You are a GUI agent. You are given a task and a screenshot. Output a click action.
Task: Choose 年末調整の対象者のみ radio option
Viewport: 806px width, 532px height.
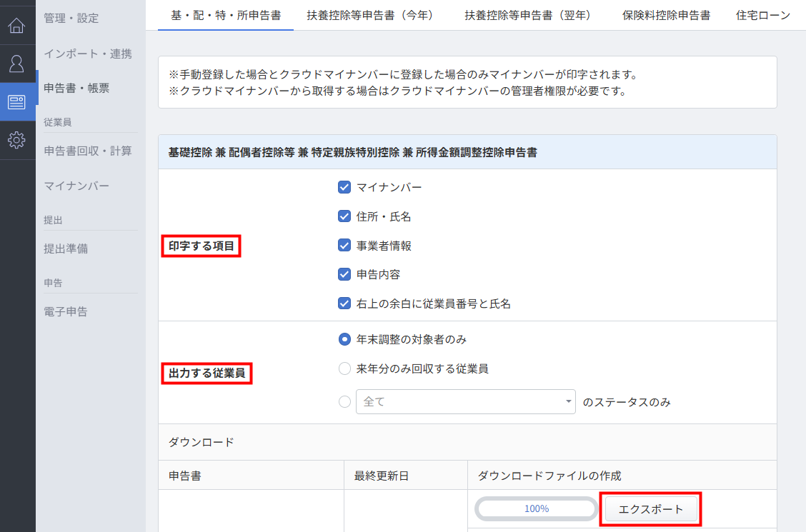tap(344, 339)
